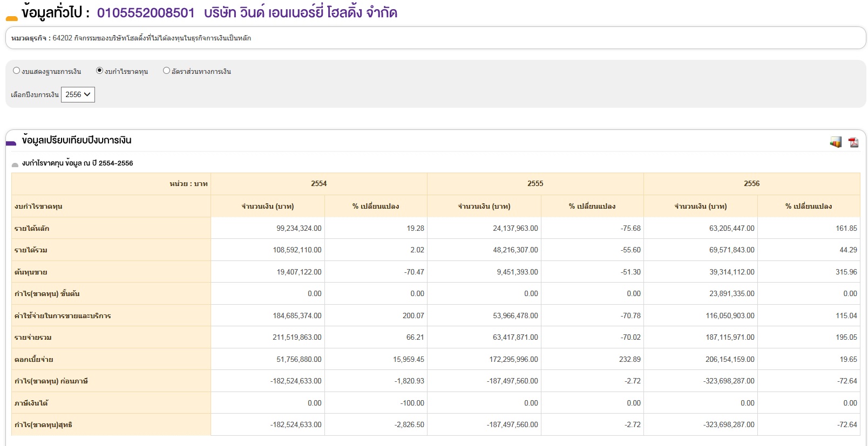Image resolution: width=868 pixels, height=446 pixels.
Task: Open the bar chart view icon
Action: (836, 142)
